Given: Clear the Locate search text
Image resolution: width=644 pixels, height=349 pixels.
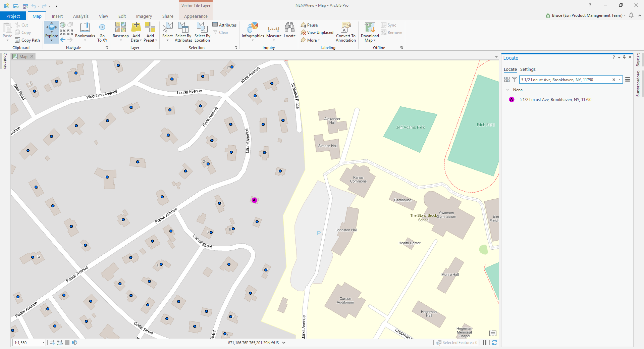Looking at the screenshot, I should 614,80.
